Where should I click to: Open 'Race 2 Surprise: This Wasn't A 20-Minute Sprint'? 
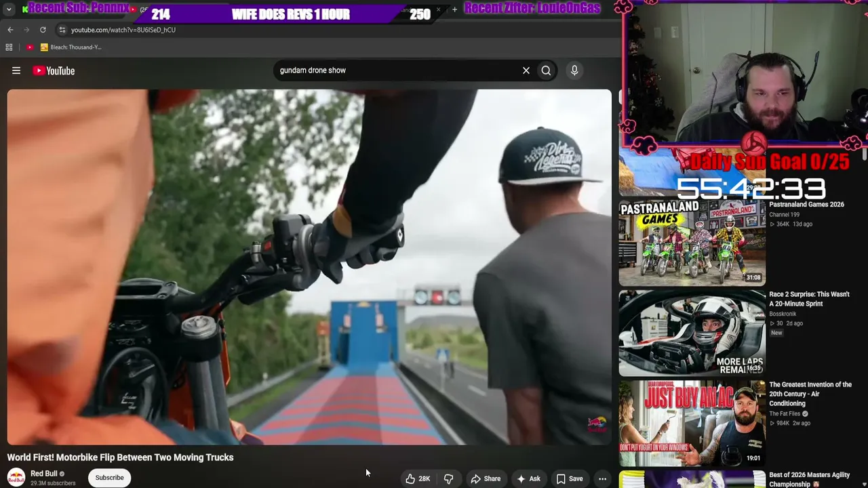tap(809, 299)
